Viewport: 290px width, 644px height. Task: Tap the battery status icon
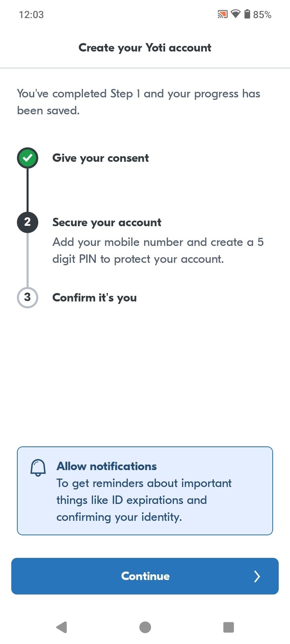click(247, 14)
